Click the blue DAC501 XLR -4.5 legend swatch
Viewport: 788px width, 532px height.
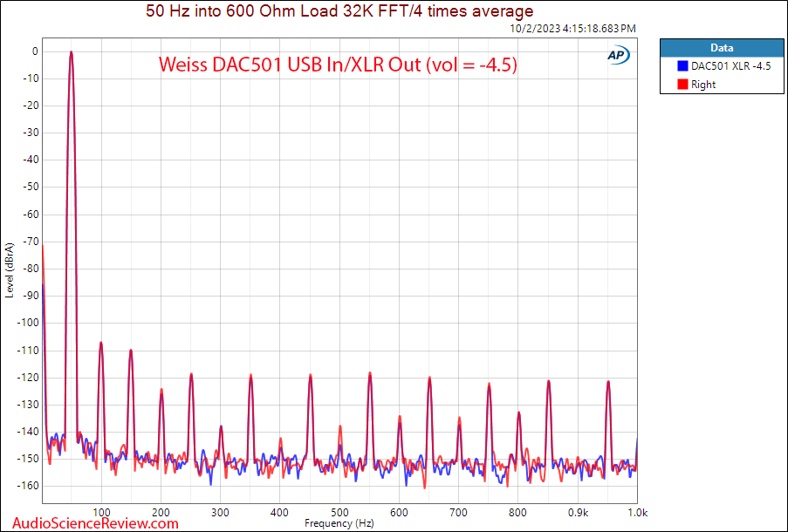click(682, 65)
